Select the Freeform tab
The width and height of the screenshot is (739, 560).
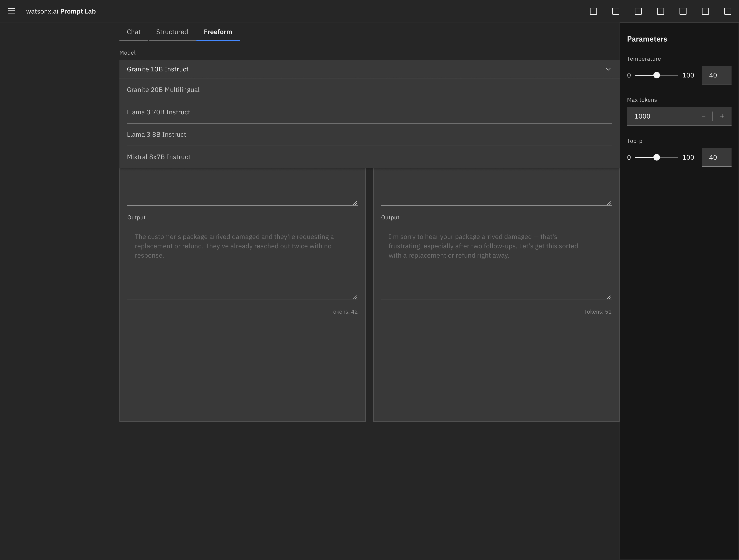[x=218, y=32]
